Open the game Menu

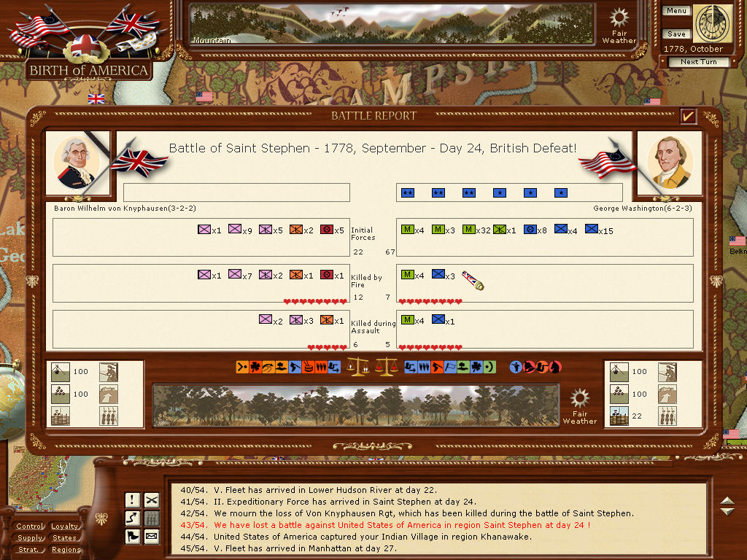[676, 11]
